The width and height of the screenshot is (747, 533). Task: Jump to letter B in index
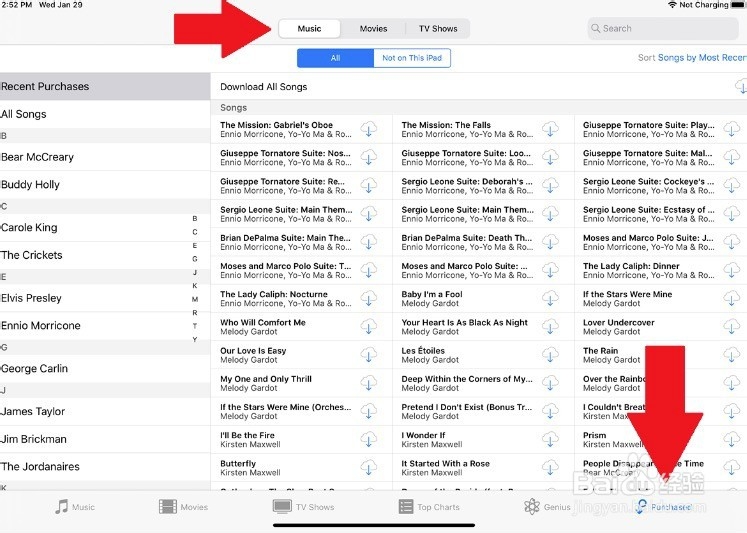(x=195, y=219)
